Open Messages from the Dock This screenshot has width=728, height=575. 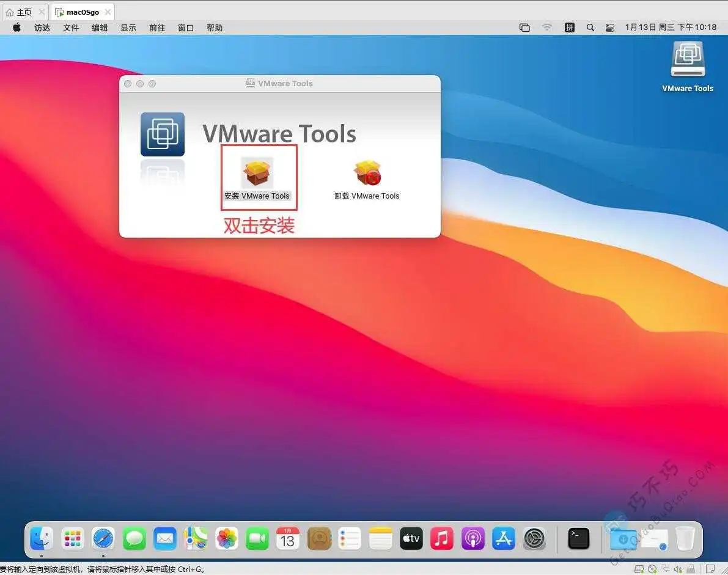134,539
